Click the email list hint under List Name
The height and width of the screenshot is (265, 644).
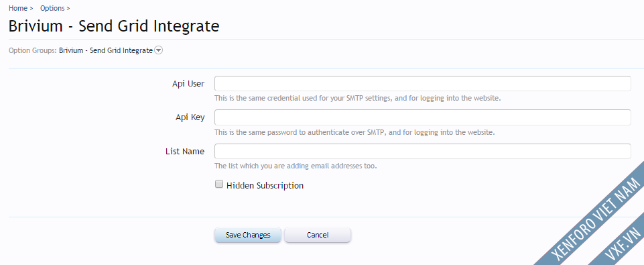296,166
